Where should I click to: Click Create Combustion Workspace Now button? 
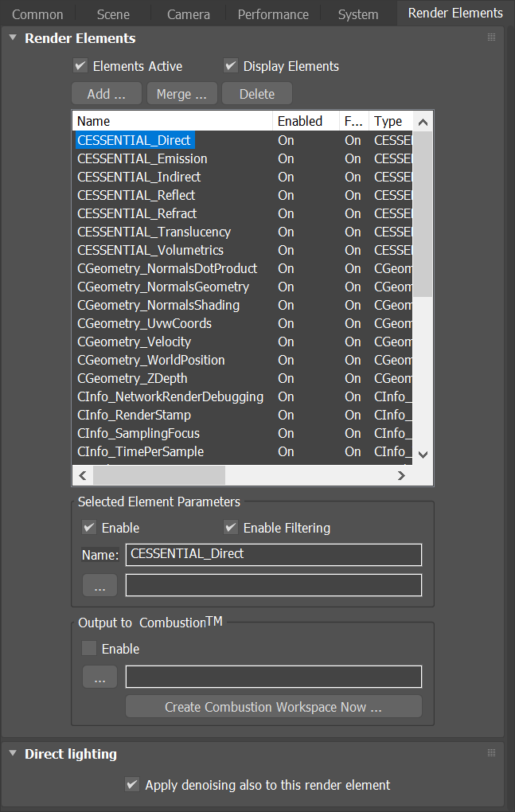(273, 706)
